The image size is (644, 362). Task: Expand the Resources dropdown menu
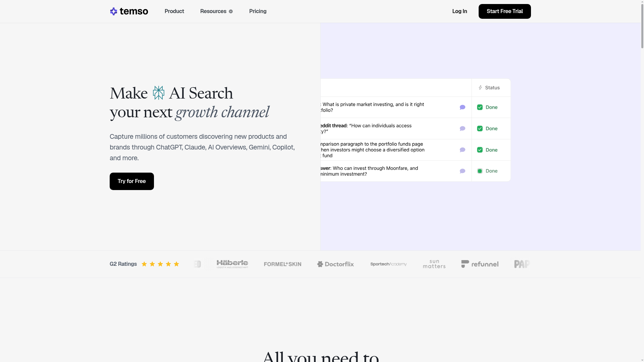tap(216, 11)
